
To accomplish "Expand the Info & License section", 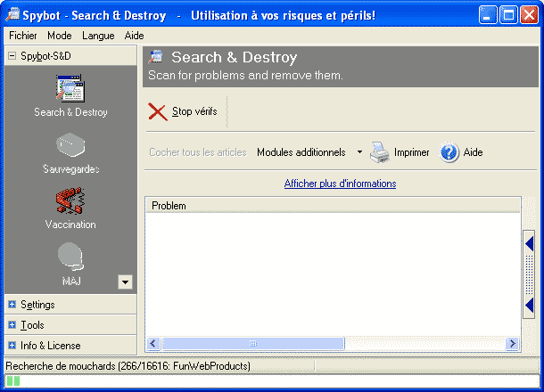I will [12, 345].
